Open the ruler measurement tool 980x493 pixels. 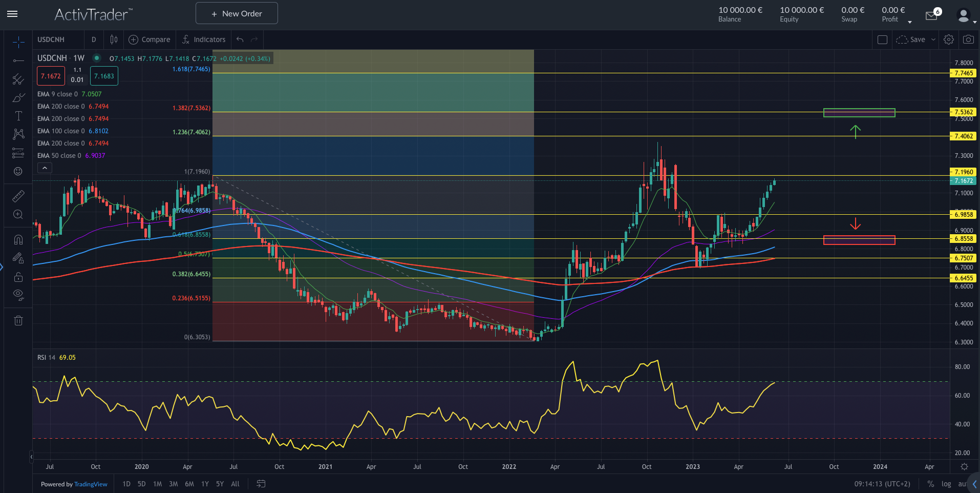pos(18,195)
